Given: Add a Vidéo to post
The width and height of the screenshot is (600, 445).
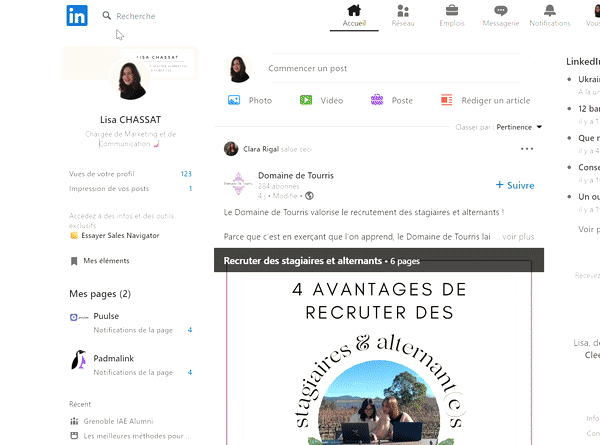Looking at the screenshot, I should click(321, 100).
